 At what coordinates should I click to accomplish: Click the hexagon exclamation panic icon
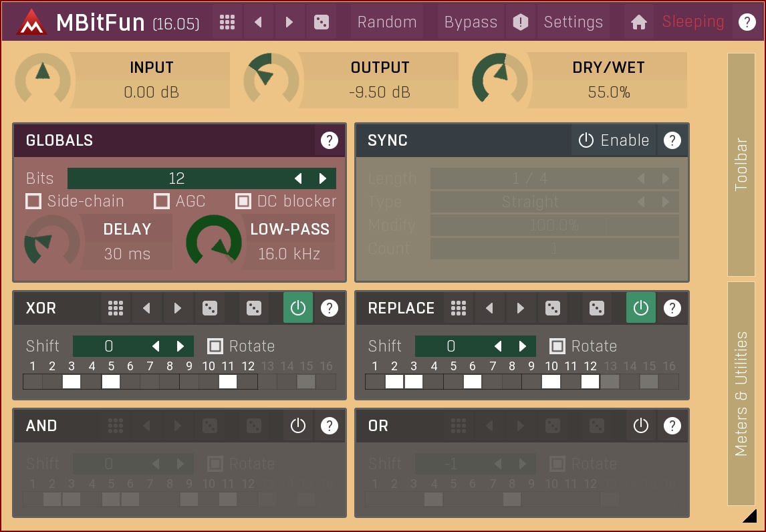coord(521,22)
